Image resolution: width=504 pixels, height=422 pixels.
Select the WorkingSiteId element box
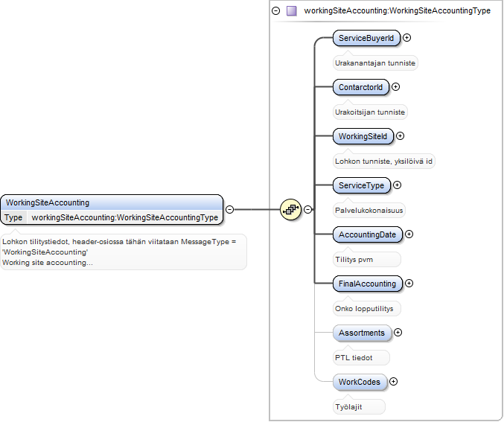363,136
